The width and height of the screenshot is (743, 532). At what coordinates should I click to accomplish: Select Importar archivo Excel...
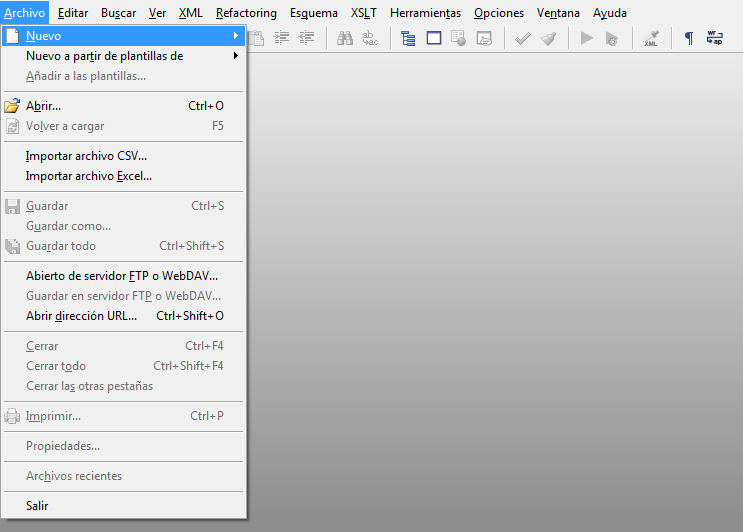click(x=123, y=176)
